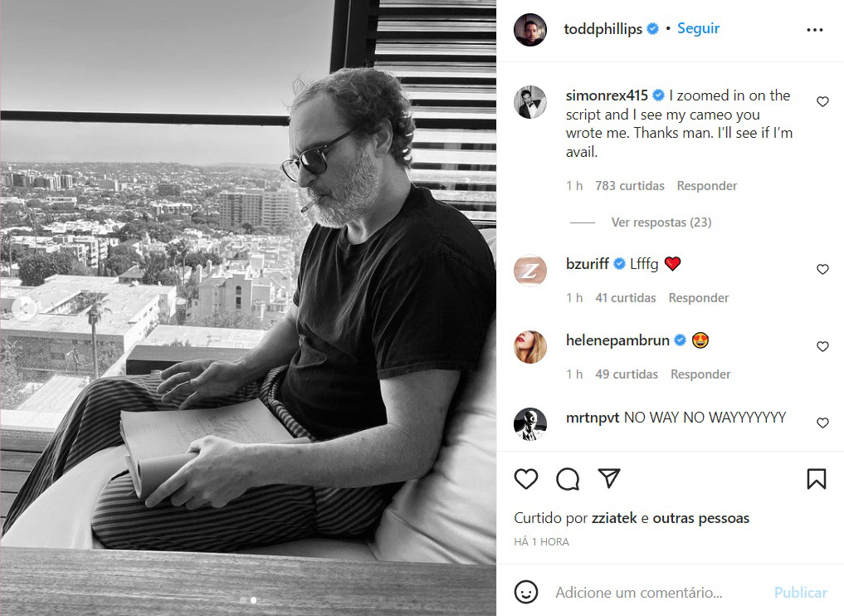Open bzuriff profile avatar
Screen dimensions: 844x616
pyautogui.click(x=530, y=271)
